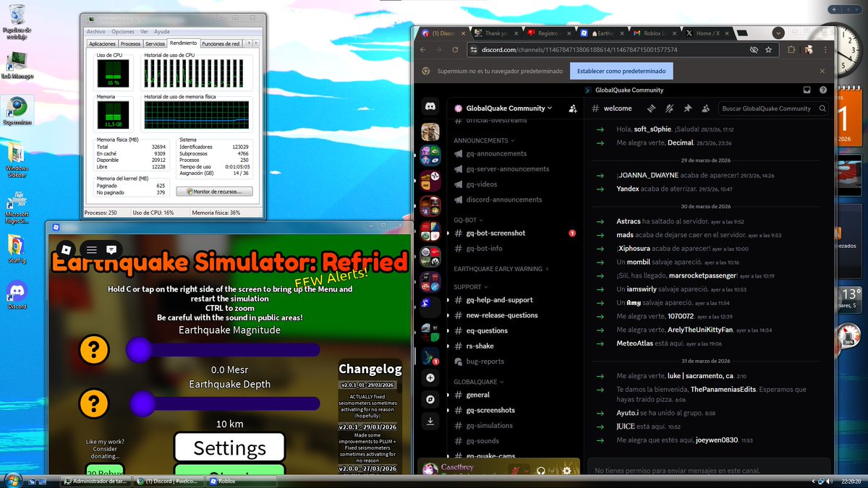
Task: Toggle notification settings bell in Discord header
Action: pos(670,108)
